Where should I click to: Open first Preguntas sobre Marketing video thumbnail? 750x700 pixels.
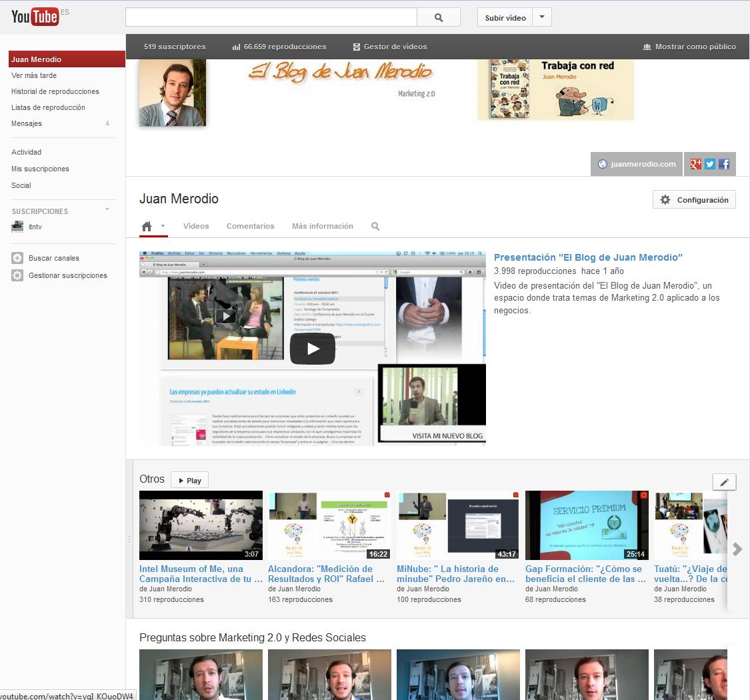coord(201,675)
